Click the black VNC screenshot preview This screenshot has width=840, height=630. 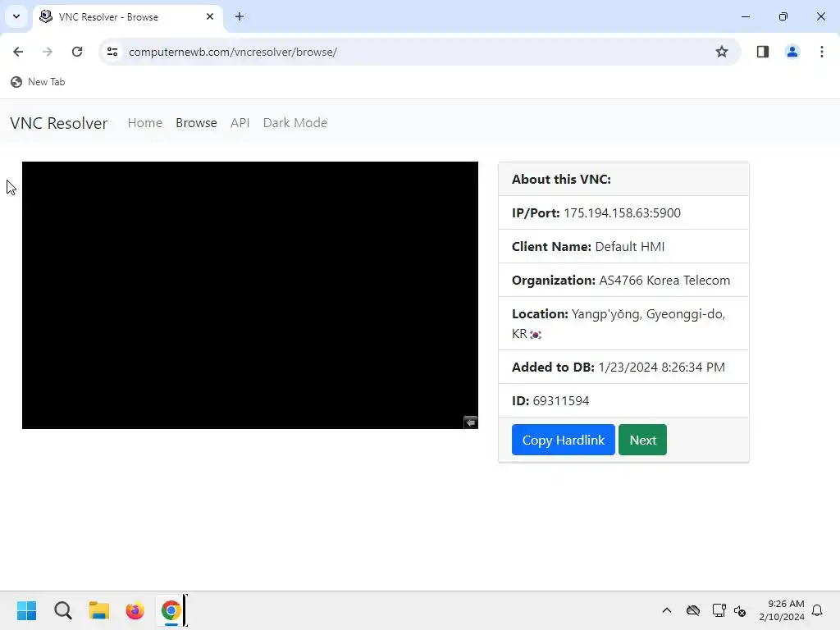point(249,295)
